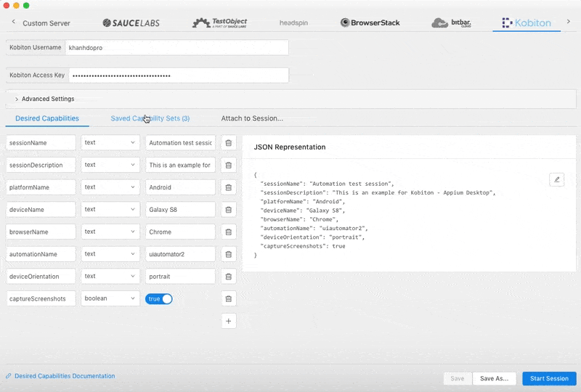Select the BrowserStack server tab
This screenshot has width=581, height=392.
370,23
